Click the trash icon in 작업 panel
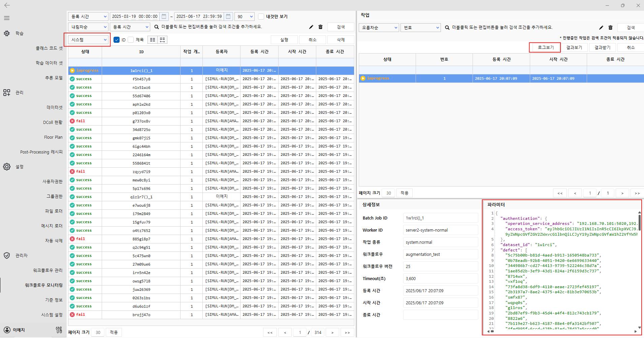Image resolution: width=644 pixels, height=338 pixels. (610, 28)
